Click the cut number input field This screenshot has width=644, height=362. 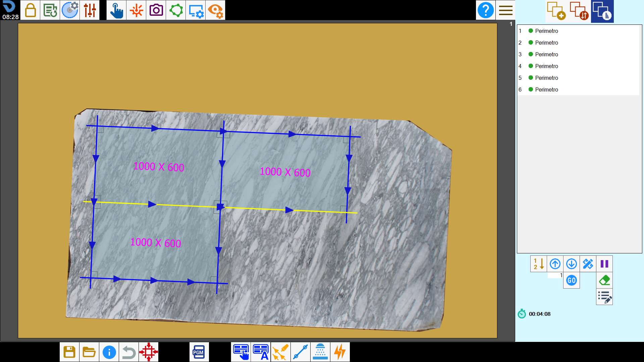tap(555, 275)
